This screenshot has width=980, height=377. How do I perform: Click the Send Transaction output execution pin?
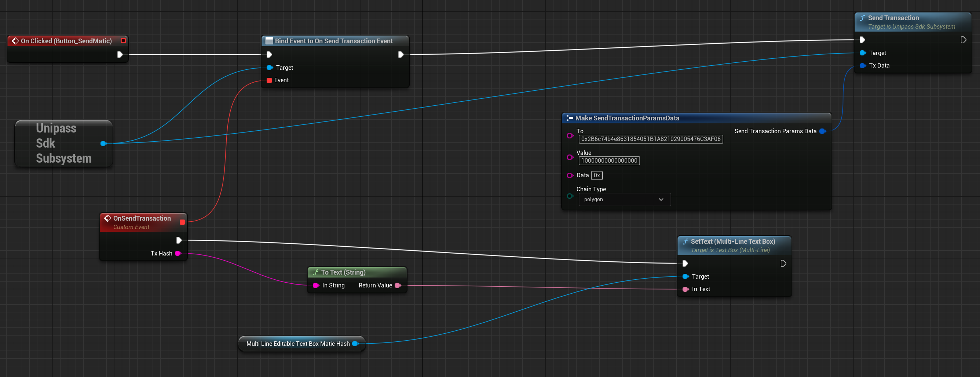[x=963, y=40]
